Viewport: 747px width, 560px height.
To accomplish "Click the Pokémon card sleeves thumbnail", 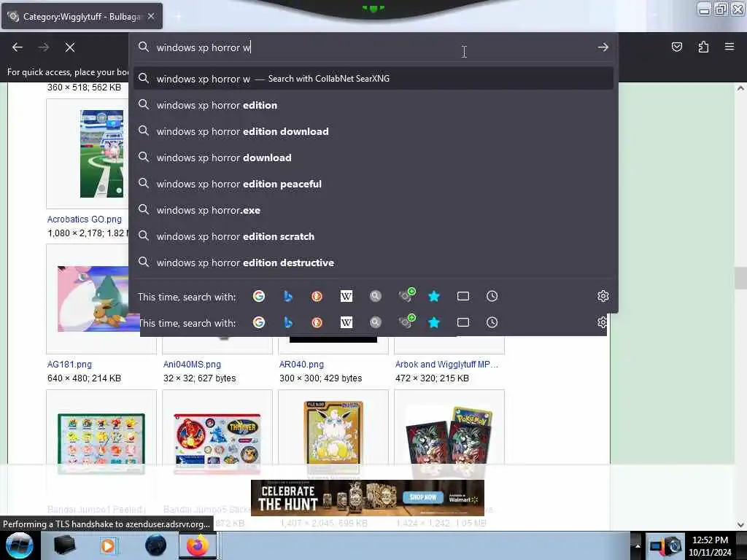I will [449, 443].
